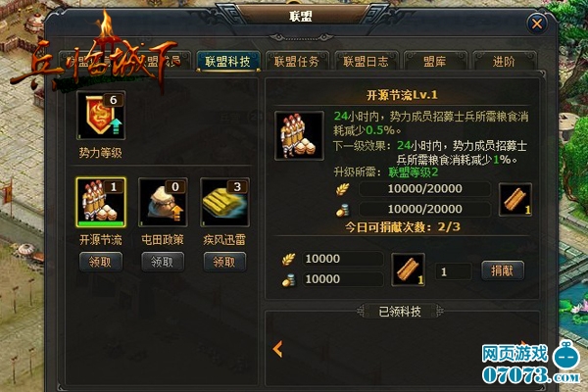588x392 pixels.
Task: Click the scroll item in upgrade requirements
Action: 515,200
